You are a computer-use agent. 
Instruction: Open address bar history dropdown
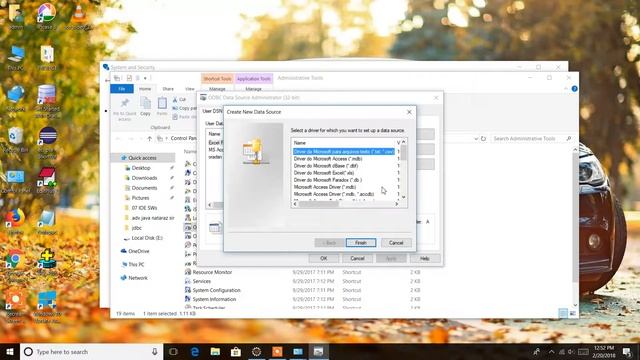(x=476, y=139)
